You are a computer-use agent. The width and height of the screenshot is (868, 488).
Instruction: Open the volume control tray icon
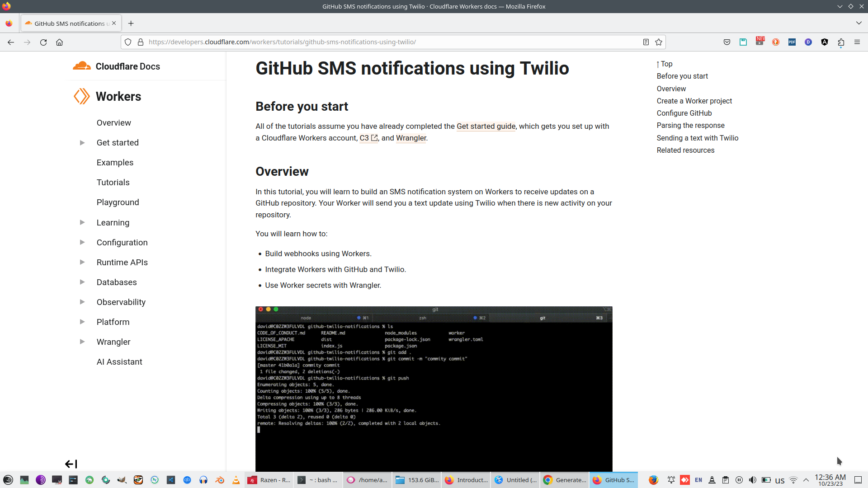pyautogui.click(x=752, y=480)
